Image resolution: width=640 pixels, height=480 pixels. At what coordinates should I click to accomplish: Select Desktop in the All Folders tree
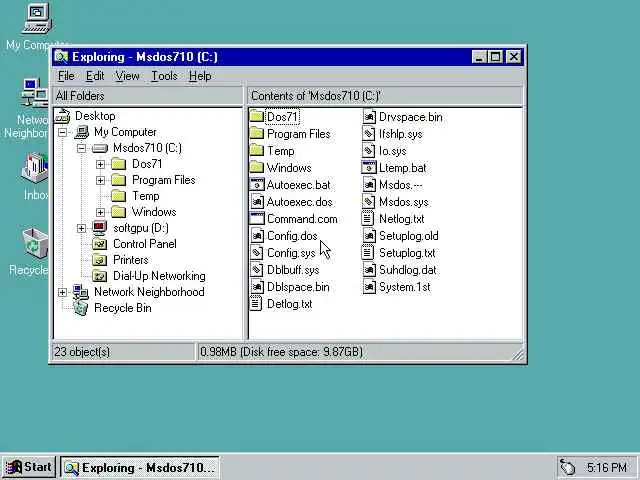tap(95, 116)
